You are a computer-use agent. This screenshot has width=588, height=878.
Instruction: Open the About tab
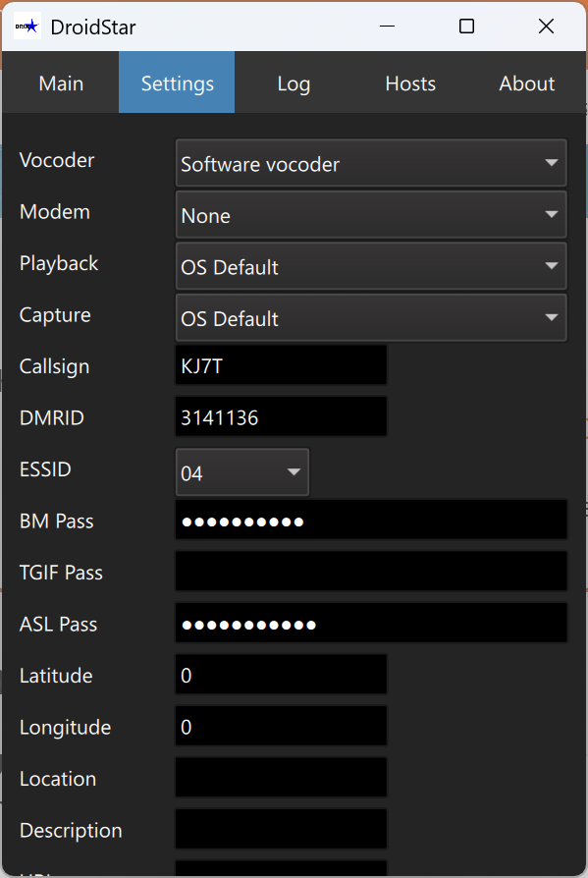coord(526,83)
